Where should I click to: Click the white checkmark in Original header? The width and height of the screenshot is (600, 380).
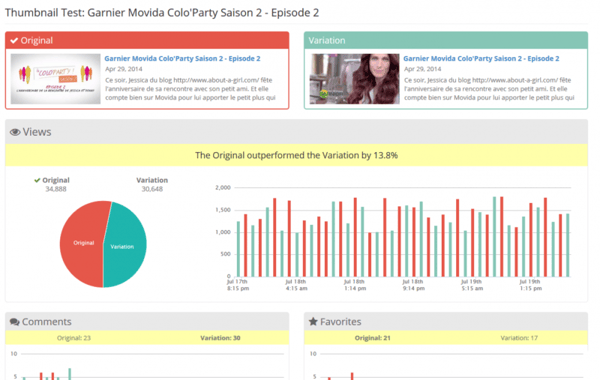(14, 41)
